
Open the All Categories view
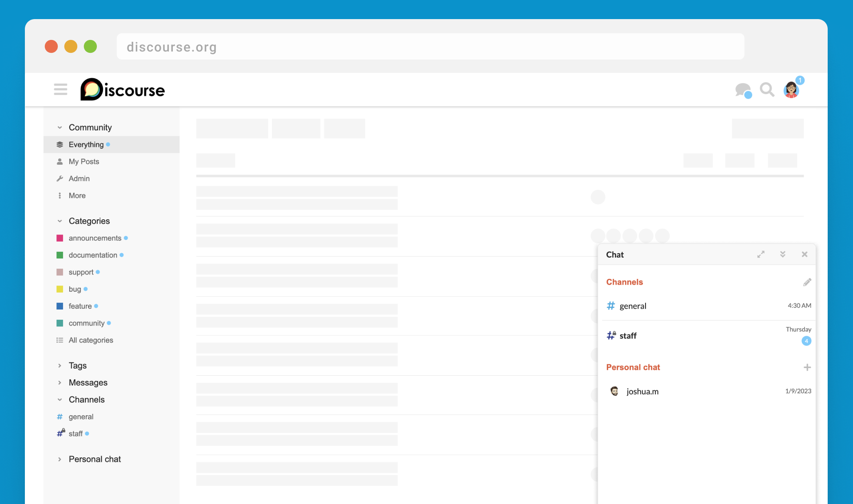click(90, 340)
